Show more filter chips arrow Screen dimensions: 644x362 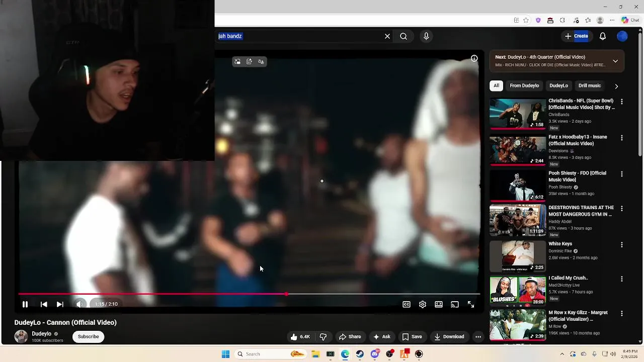[x=616, y=86]
